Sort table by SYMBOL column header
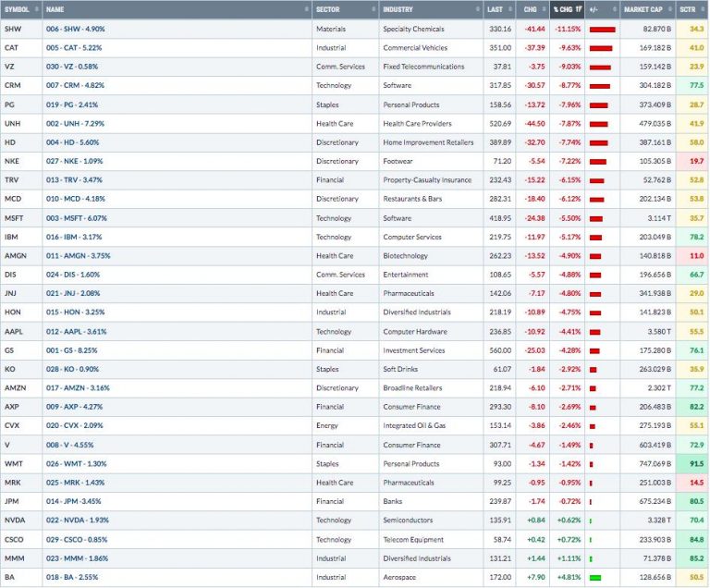Viewport: 710px width, 588px height. pyautogui.click(x=21, y=9)
